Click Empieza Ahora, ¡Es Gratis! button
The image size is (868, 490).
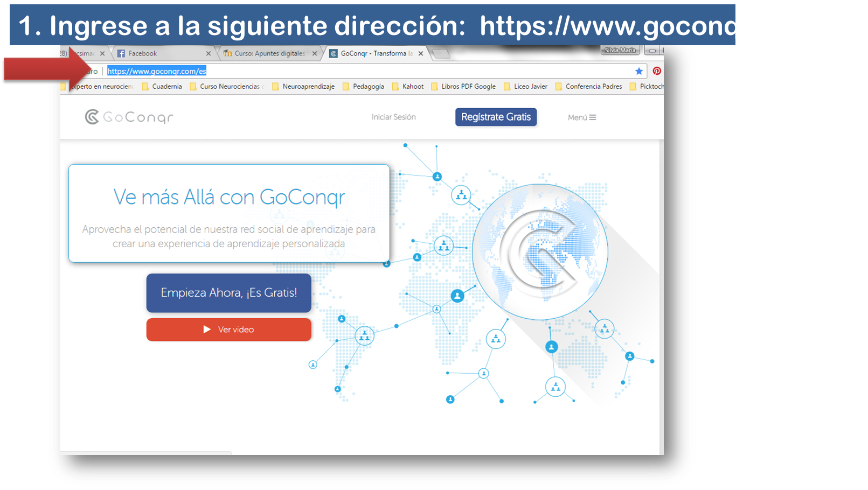click(229, 293)
